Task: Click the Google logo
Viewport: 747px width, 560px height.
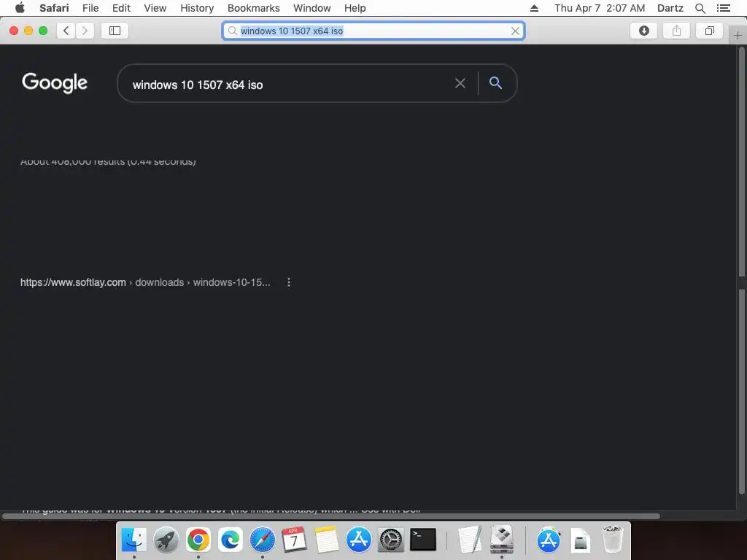Action: 55,83
